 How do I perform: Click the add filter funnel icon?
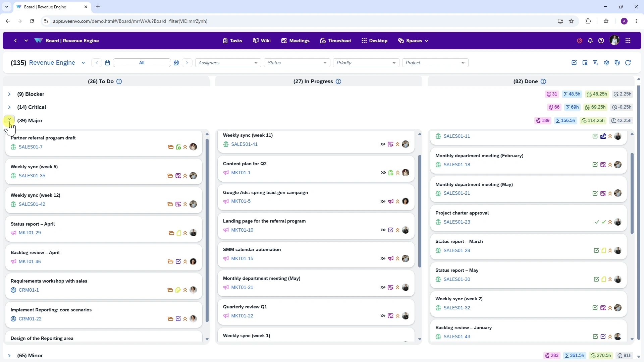(596, 63)
